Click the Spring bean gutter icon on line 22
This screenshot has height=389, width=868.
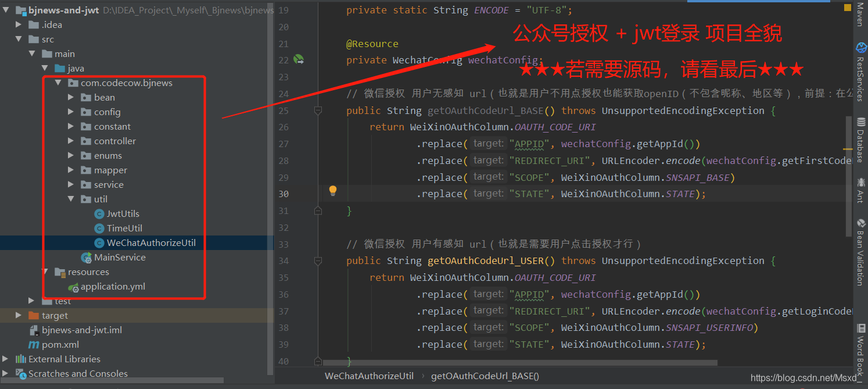[x=299, y=59]
